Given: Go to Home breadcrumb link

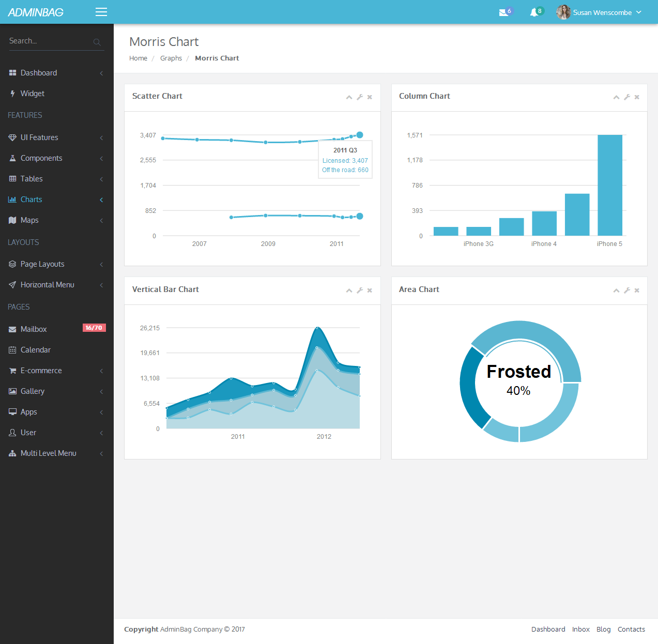Looking at the screenshot, I should click(x=138, y=58).
